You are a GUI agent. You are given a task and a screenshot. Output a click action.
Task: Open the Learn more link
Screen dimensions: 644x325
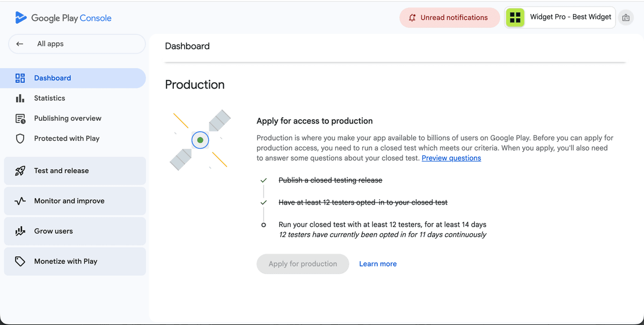click(x=378, y=264)
